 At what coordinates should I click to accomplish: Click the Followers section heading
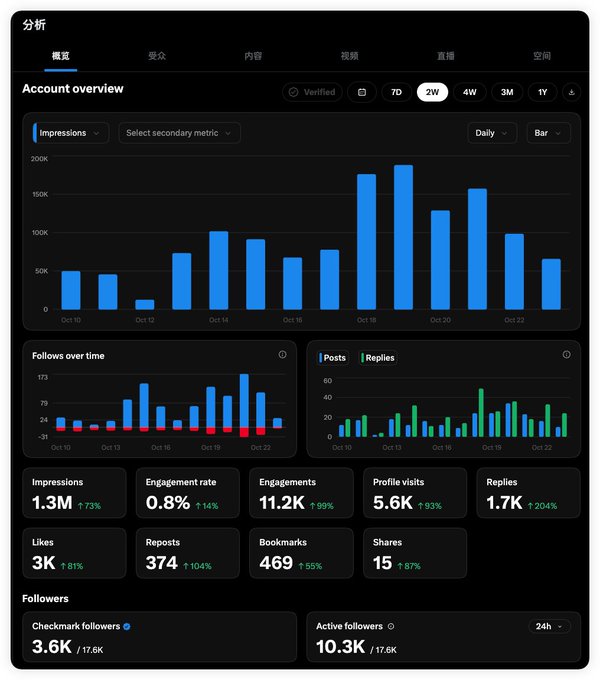46,598
